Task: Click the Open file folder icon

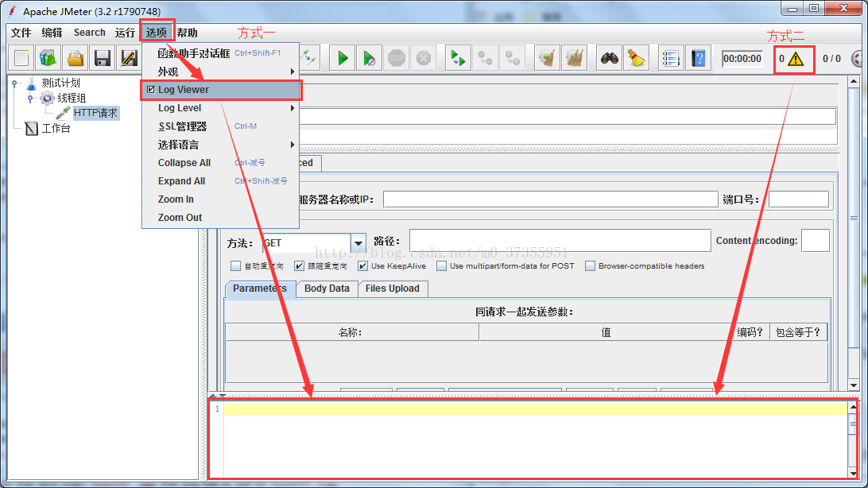Action: point(76,58)
